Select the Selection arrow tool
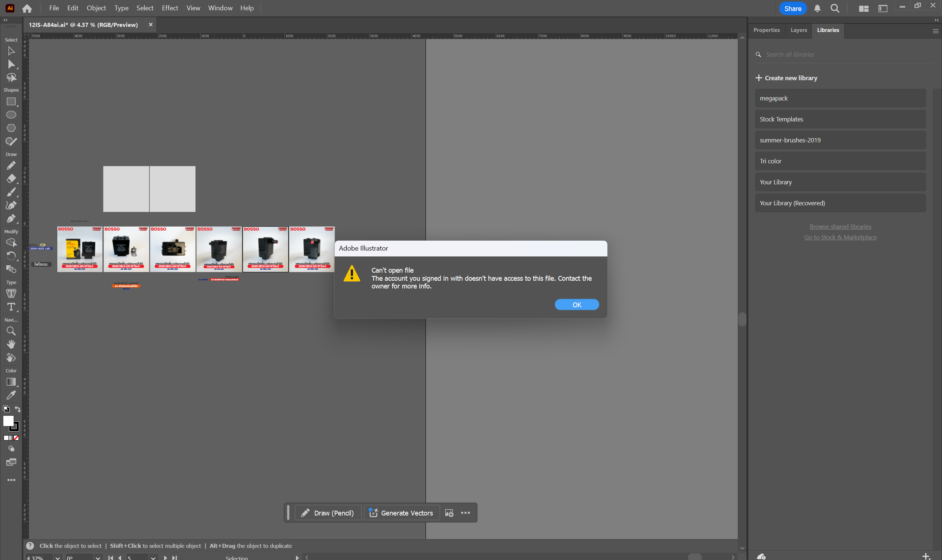 [11, 51]
